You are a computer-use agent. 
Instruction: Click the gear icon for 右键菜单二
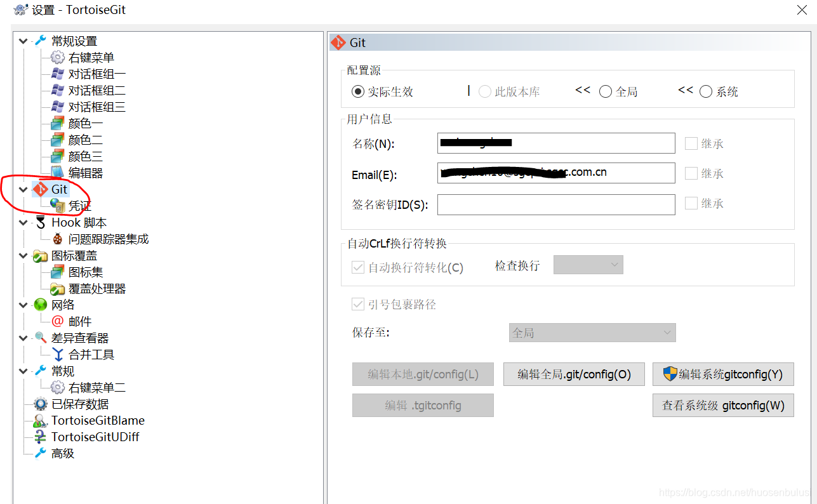pyautogui.click(x=58, y=388)
